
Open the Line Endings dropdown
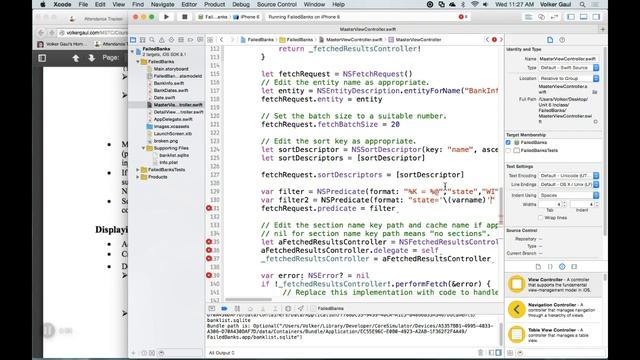569,184
